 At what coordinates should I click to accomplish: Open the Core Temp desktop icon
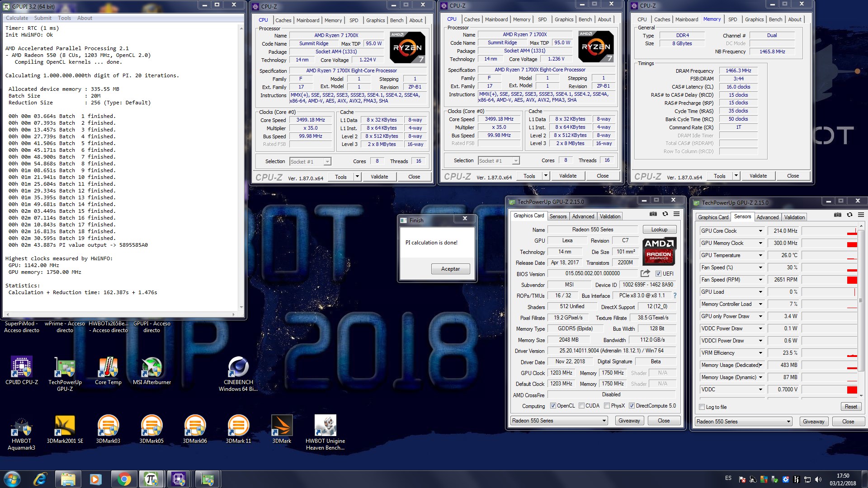coord(108,371)
